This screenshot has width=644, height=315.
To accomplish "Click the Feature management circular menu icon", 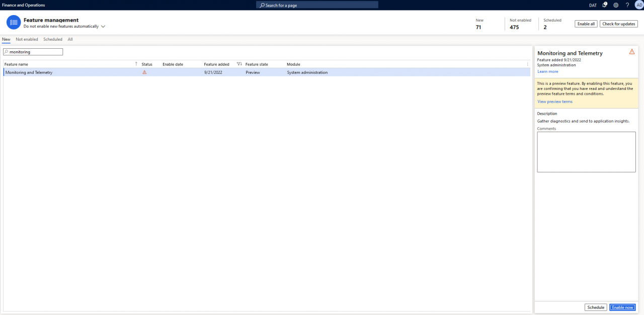I will click(14, 22).
